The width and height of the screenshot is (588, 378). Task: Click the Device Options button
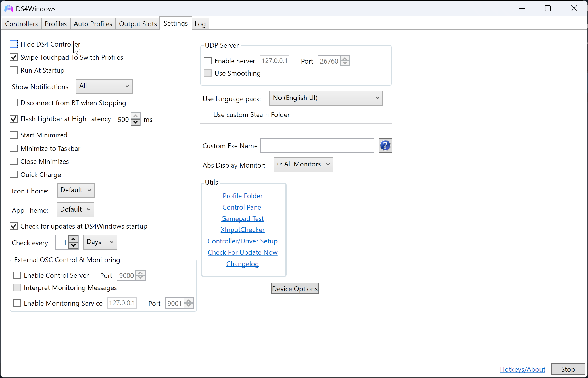[x=295, y=289]
